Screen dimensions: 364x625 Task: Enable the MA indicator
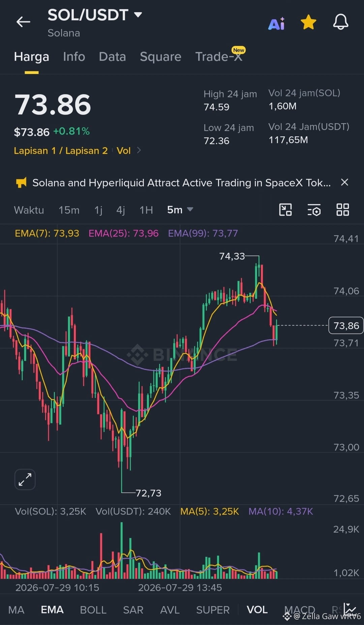[x=16, y=610]
